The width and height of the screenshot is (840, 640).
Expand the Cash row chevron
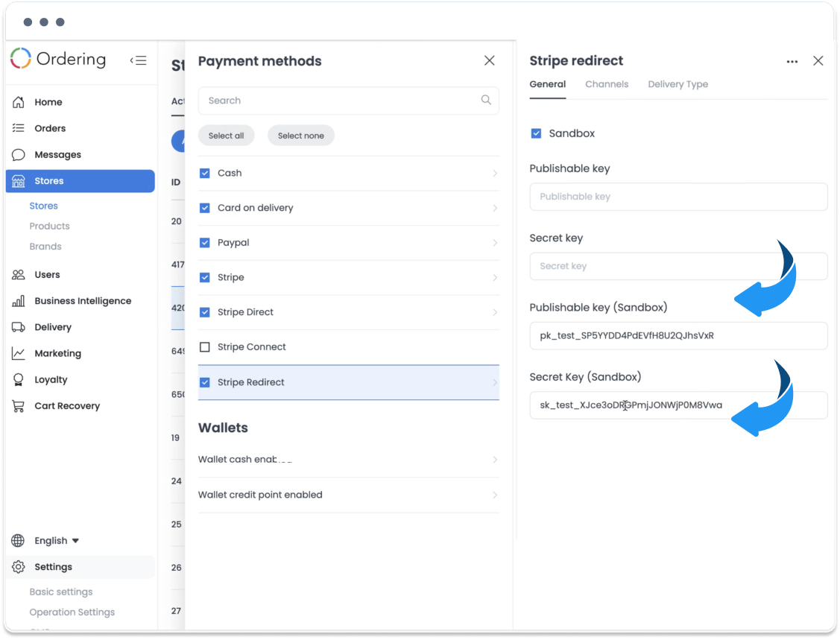(x=494, y=173)
